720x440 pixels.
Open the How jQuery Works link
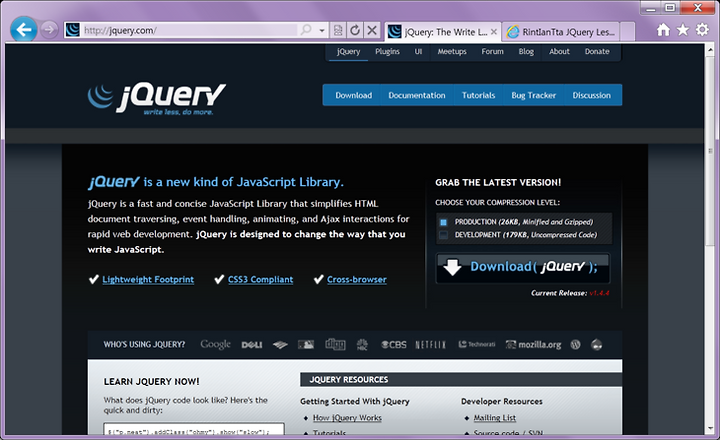pyautogui.click(x=347, y=418)
